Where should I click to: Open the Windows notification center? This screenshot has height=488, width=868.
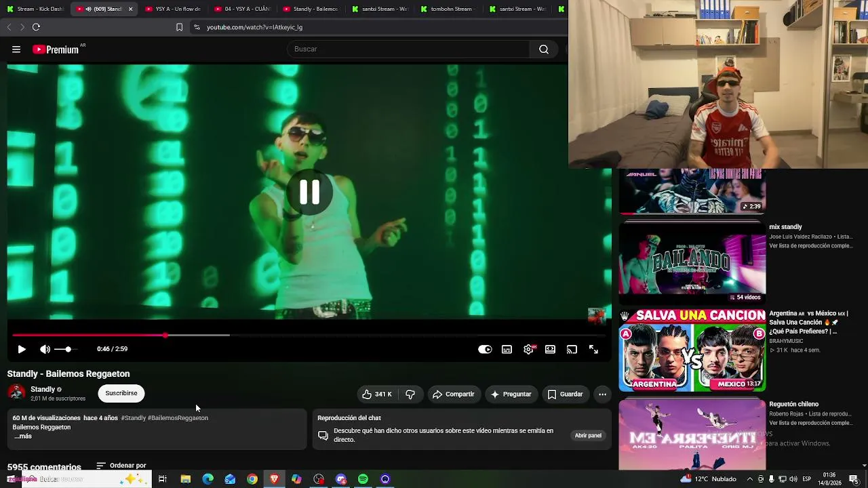click(x=853, y=479)
